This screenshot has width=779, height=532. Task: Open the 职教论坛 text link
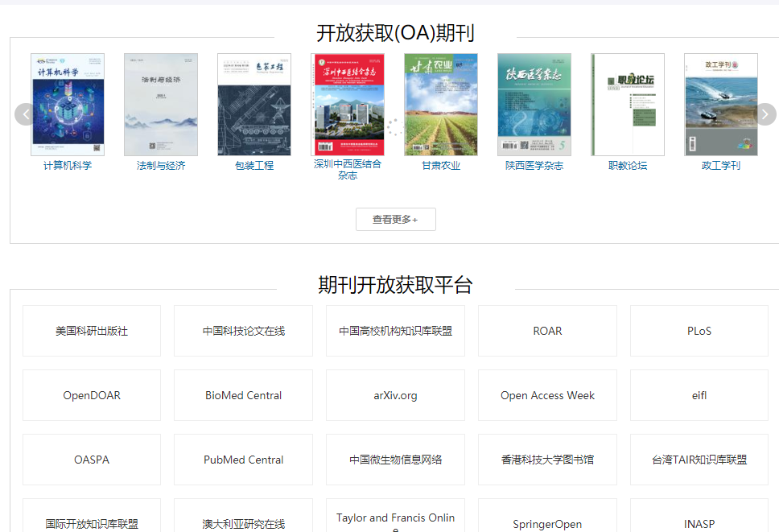click(x=628, y=166)
